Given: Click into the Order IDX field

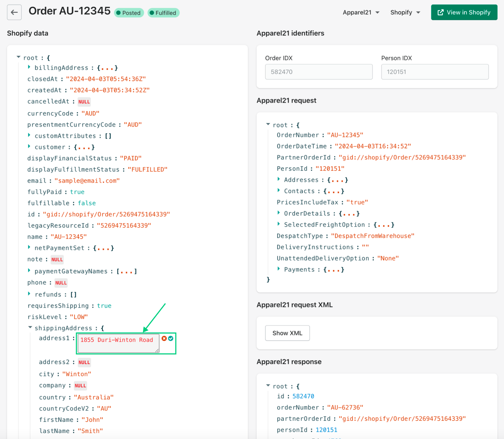Looking at the screenshot, I should click(x=319, y=72).
